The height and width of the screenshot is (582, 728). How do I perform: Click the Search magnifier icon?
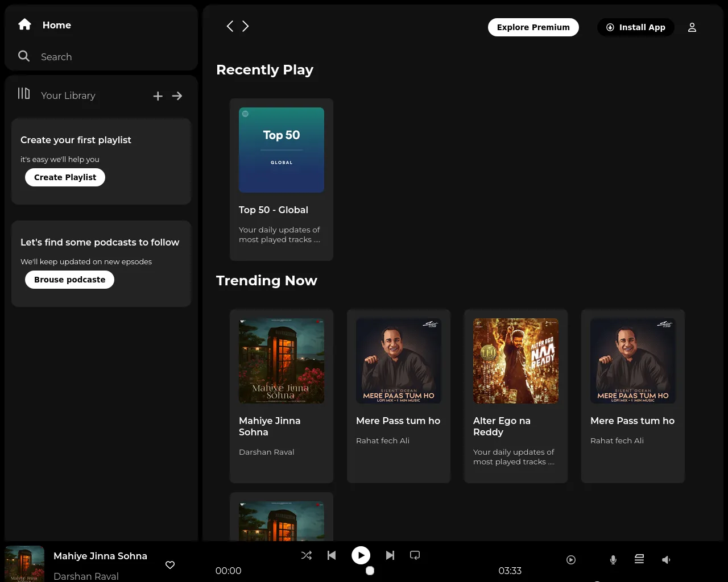(x=24, y=56)
